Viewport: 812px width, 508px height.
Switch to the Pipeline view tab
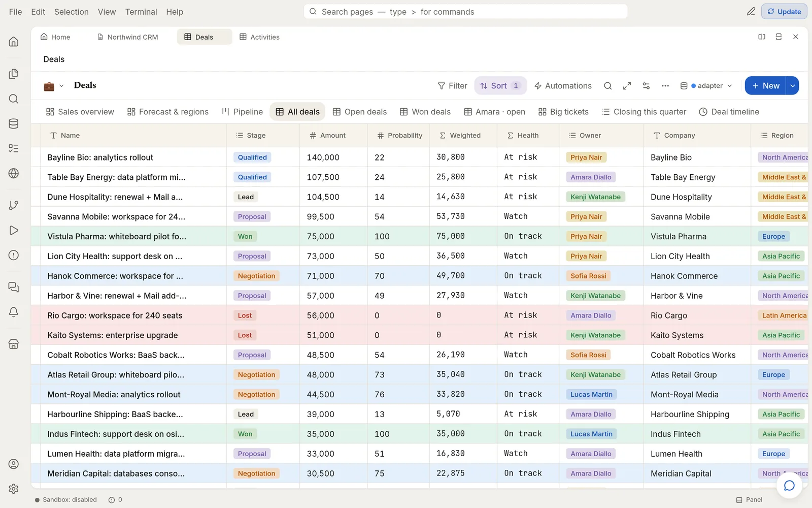pos(243,112)
